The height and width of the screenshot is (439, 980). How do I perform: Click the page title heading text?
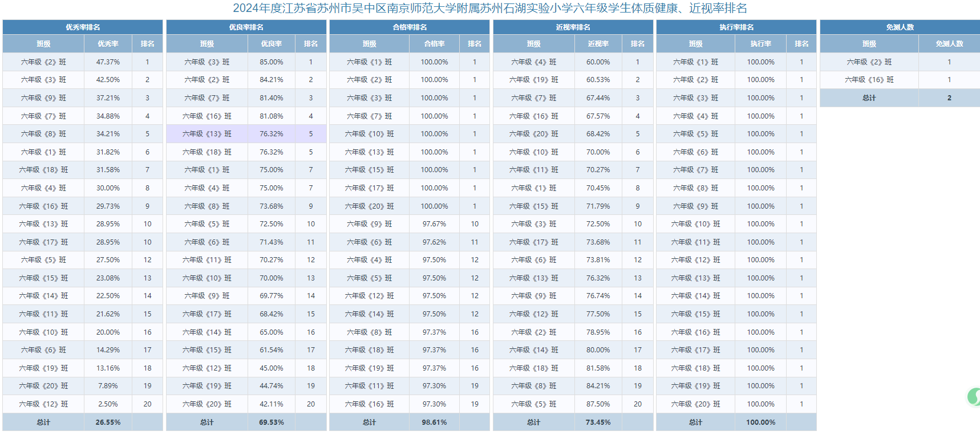coord(489,8)
